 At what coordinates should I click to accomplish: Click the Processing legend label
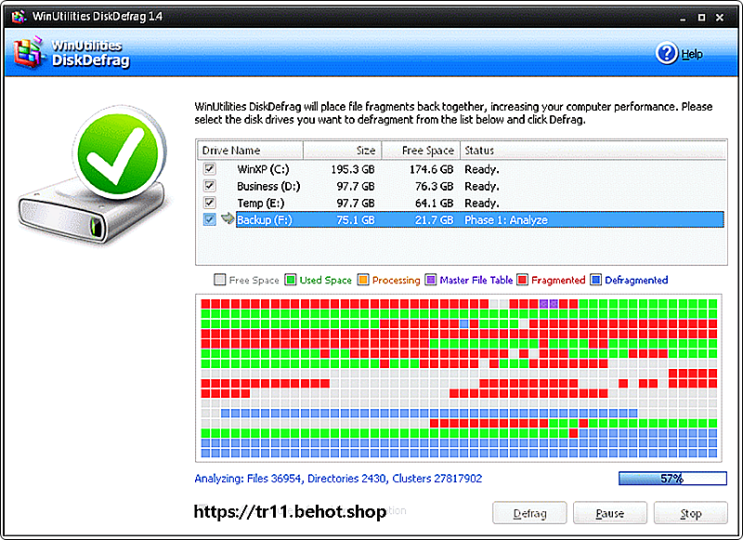point(396,280)
